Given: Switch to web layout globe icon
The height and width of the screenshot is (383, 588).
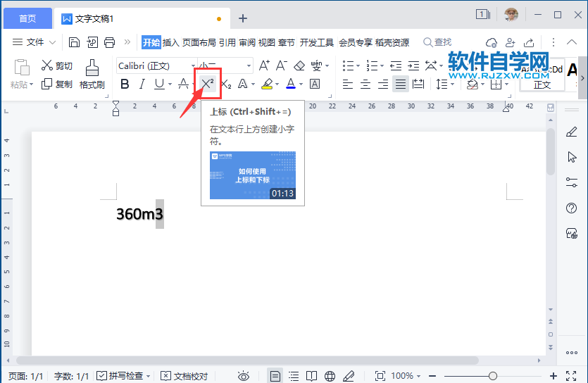Looking at the screenshot, I should click(x=330, y=376).
